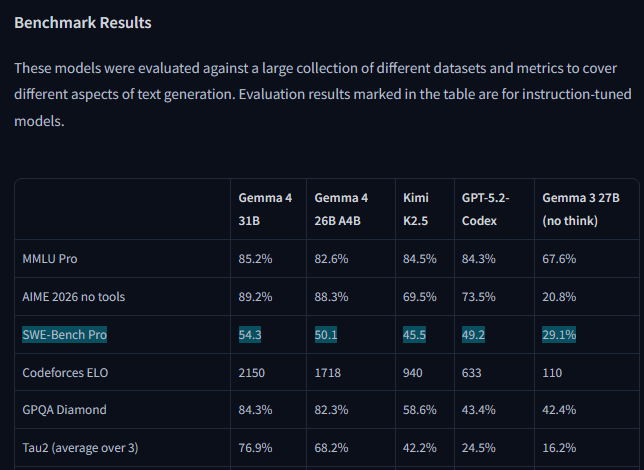
Task: Click the highlighted 49.2 SWE-Bench value
Action: (473, 334)
